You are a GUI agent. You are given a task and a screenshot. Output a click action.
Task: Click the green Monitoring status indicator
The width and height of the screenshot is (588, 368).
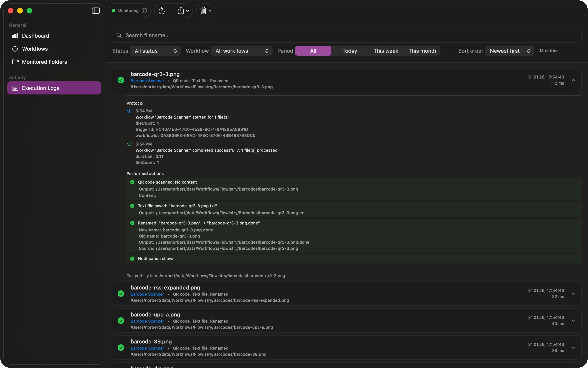(114, 11)
